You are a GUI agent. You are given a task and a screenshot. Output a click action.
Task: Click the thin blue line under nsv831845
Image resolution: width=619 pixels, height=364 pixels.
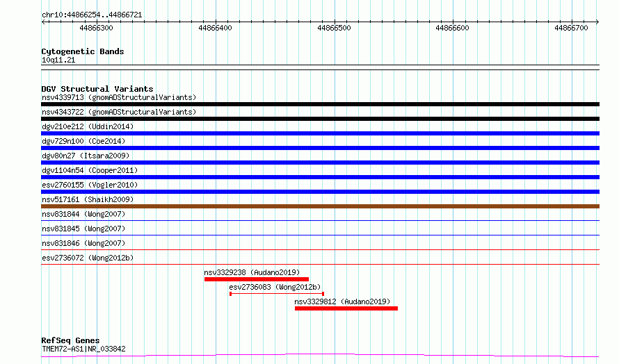[x=320, y=235]
